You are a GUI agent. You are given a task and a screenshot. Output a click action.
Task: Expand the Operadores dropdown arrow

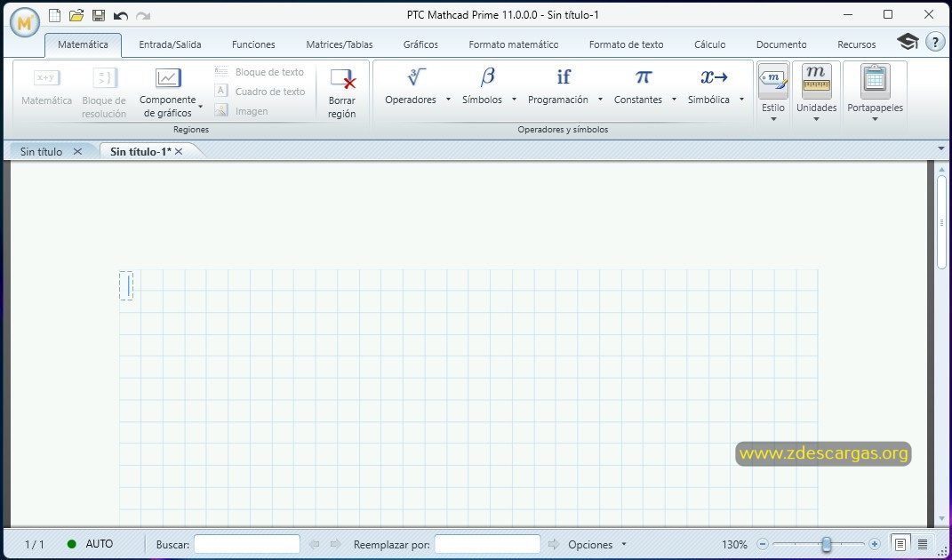click(x=448, y=100)
